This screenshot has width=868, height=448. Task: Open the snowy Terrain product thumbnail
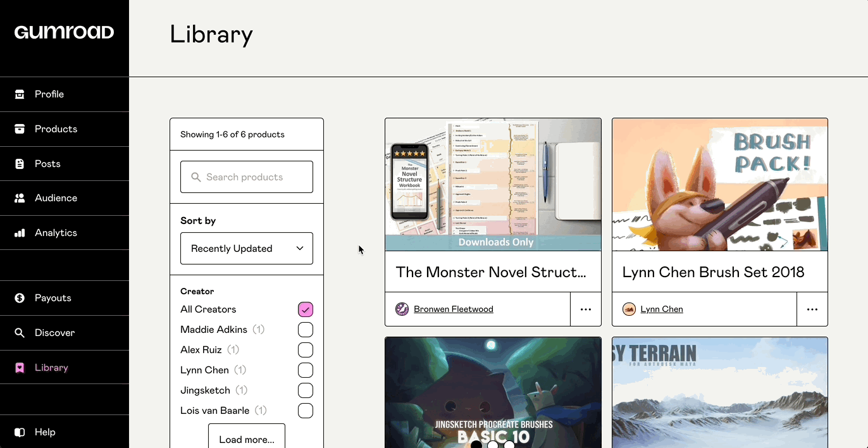click(720, 392)
